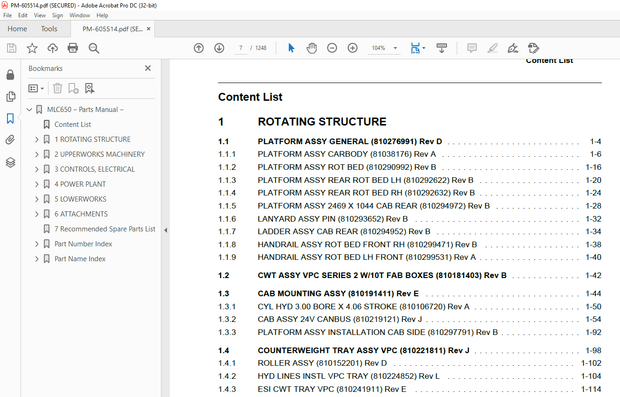Activate the Hand pan tool

pos(312,48)
